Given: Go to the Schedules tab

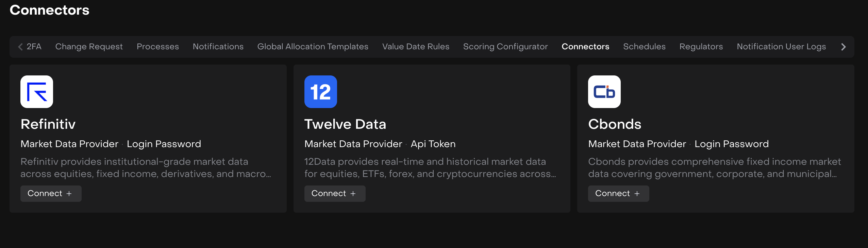Looking at the screenshot, I should coord(644,47).
